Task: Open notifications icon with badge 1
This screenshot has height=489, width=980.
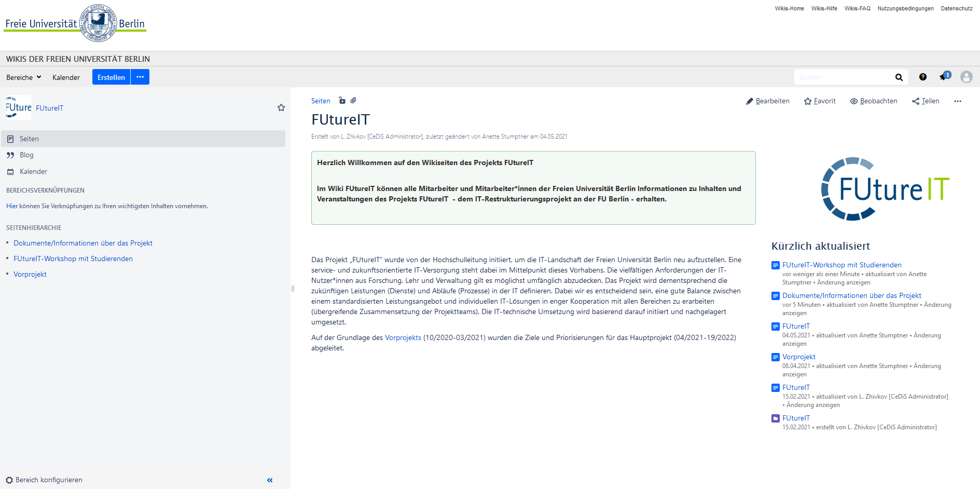Action: point(945,76)
